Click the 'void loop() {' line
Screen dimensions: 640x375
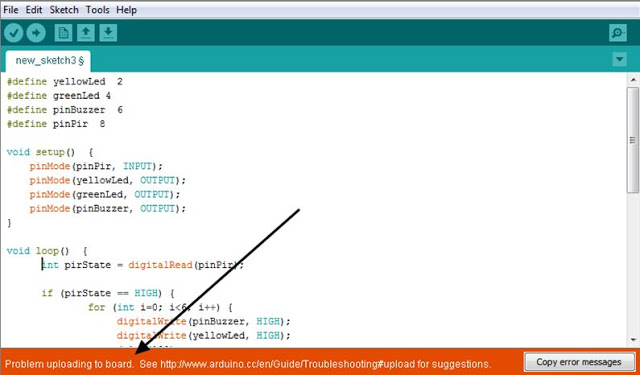click(x=47, y=251)
